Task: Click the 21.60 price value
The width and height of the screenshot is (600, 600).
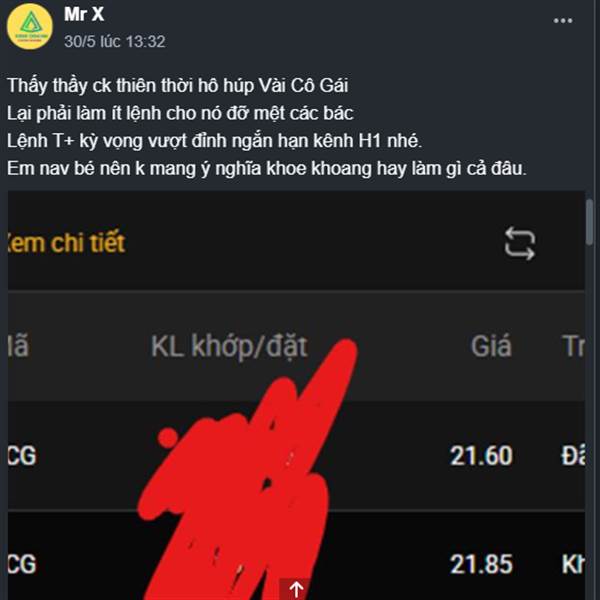Action: click(481, 456)
